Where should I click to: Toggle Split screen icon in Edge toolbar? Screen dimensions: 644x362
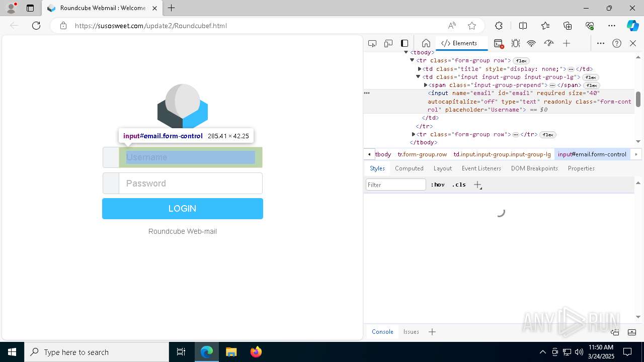(523, 26)
